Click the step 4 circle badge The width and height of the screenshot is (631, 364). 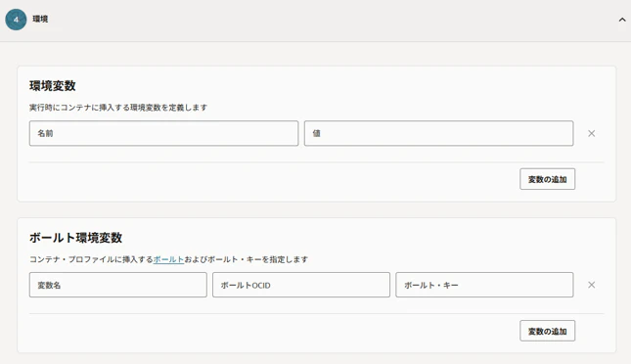[x=16, y=20]
